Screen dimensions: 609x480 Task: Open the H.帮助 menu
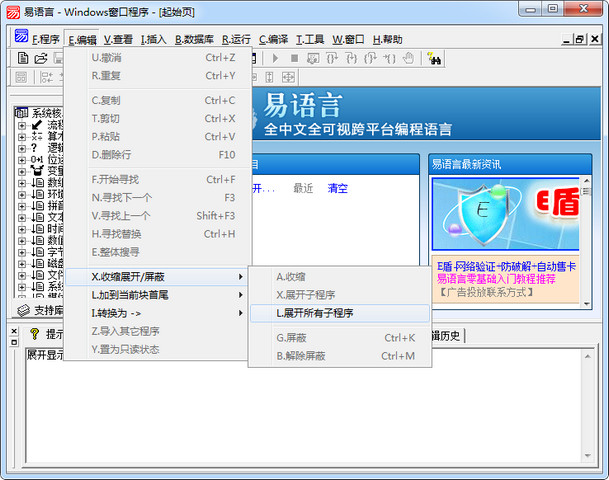387,39
